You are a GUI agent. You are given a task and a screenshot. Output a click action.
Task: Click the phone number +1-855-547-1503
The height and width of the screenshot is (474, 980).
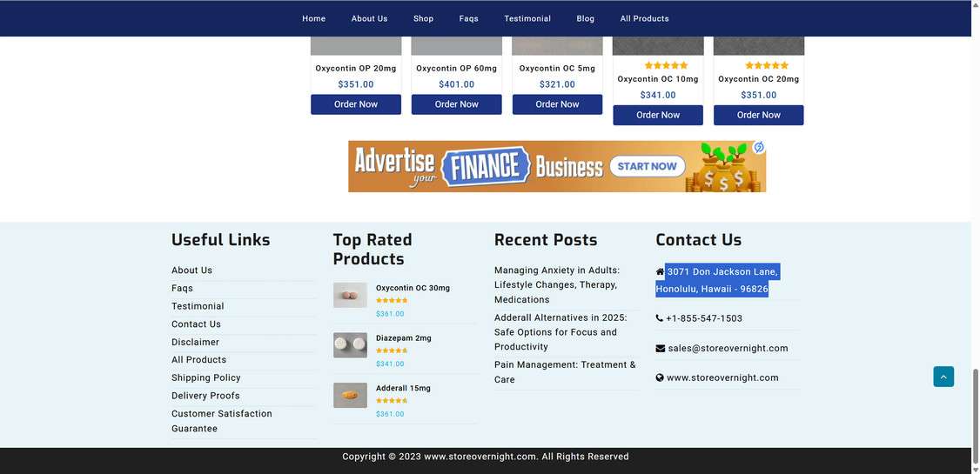(x=704, y=318)
